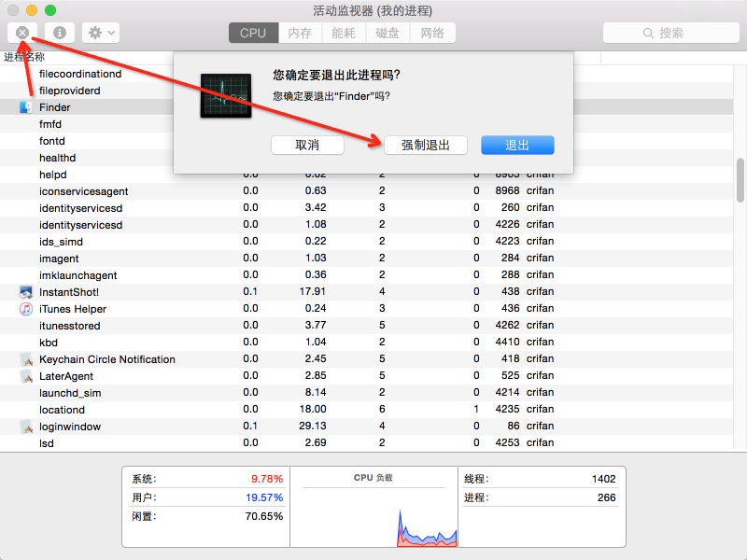Click PID 8968 of iconservicesagent
Image resolution: width=747 pixels, height=560 pixels.
507,190
